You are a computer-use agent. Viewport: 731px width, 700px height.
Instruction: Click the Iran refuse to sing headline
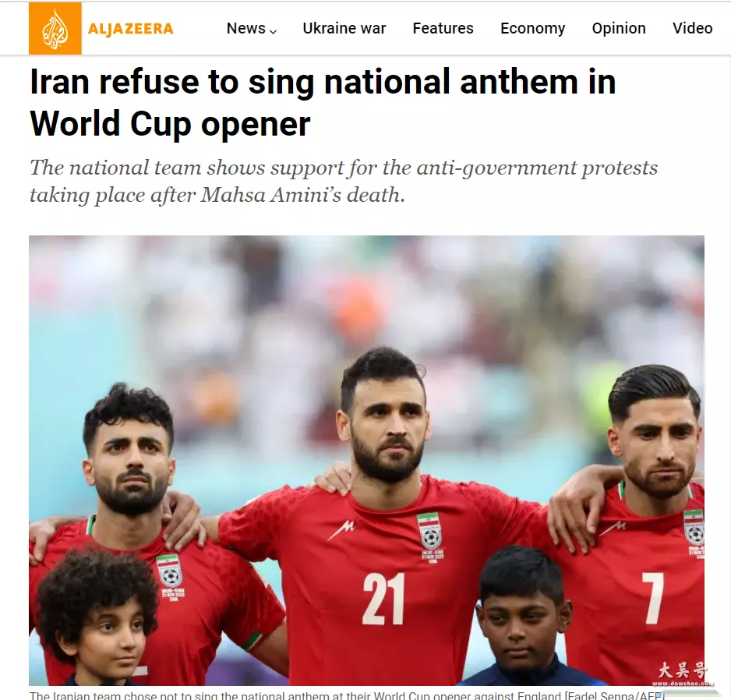[323, 102]
